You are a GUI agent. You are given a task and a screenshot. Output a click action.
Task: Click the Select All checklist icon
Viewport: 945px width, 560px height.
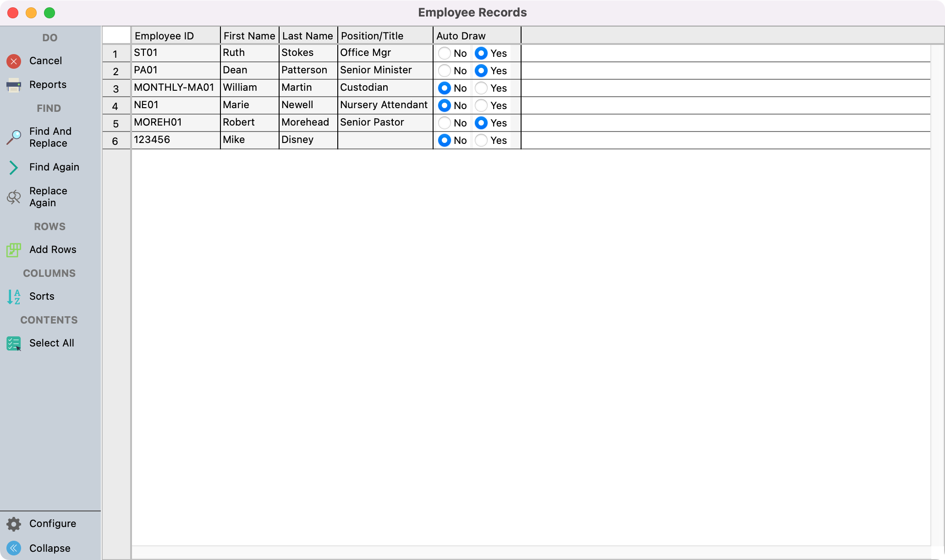point(14,343)
